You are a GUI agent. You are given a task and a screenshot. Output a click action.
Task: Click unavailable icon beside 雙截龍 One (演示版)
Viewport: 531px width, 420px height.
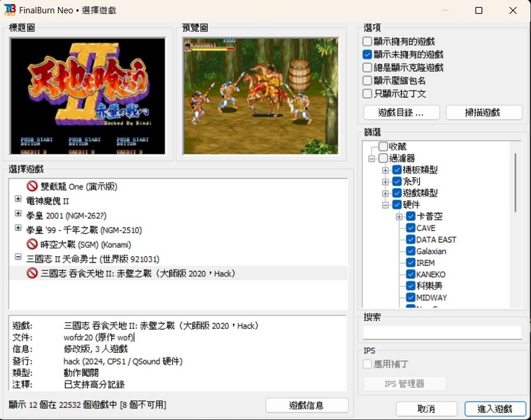pyautogui.click(x=32, y=186)
